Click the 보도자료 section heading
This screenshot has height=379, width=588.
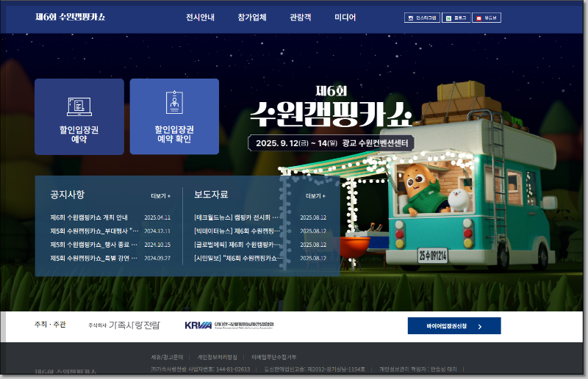click(x=211, y=195)
